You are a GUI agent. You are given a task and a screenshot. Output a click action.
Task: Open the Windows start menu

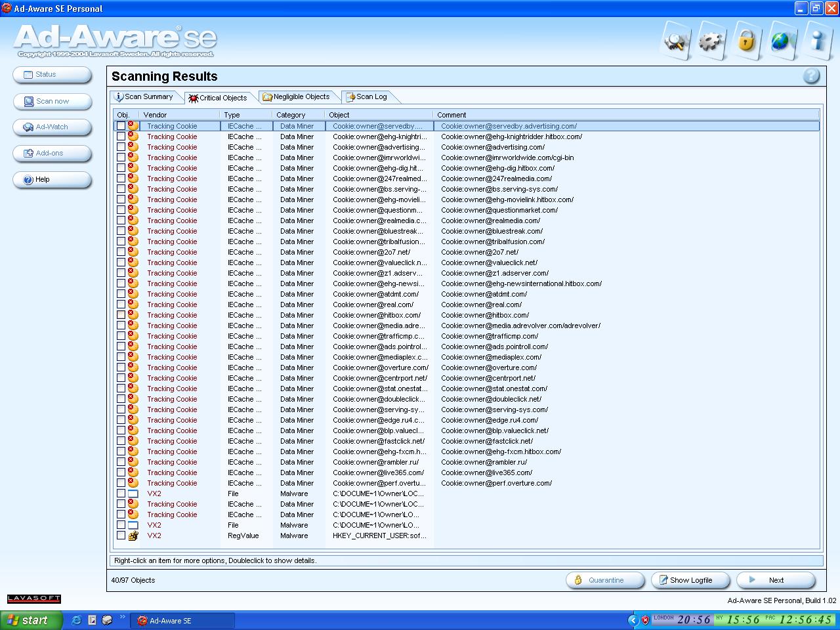click(31, 620)
